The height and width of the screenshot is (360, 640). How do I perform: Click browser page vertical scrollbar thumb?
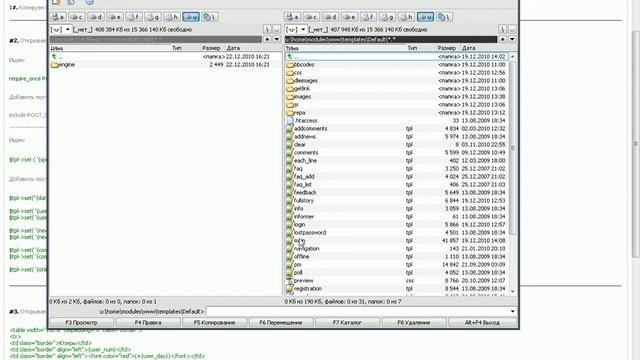(636, 143)
